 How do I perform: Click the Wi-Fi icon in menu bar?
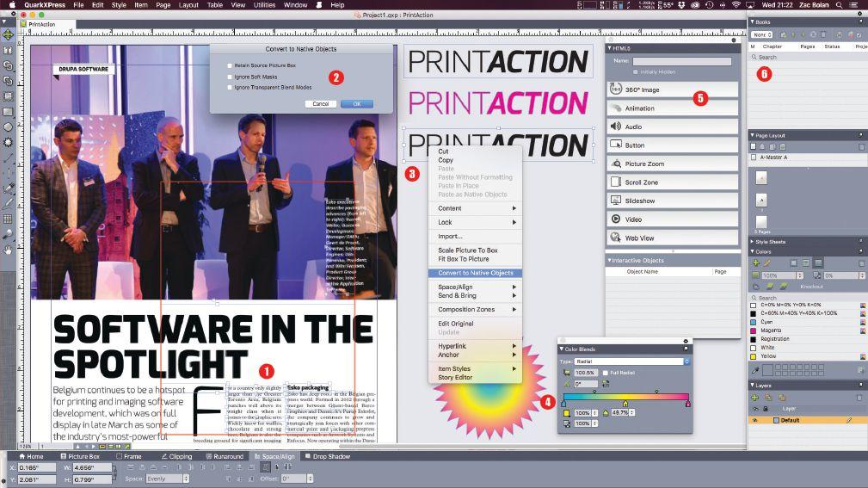tap(736, 5)
